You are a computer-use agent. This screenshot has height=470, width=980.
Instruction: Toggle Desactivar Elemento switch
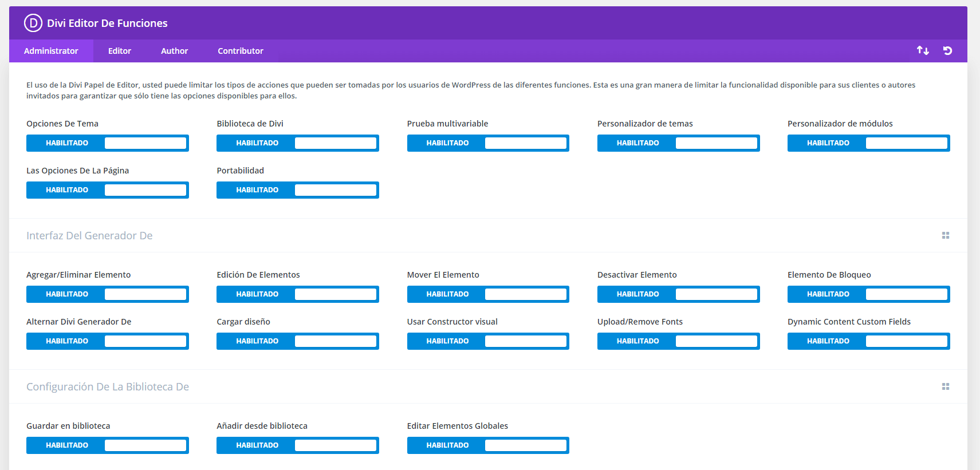point(679,294)
